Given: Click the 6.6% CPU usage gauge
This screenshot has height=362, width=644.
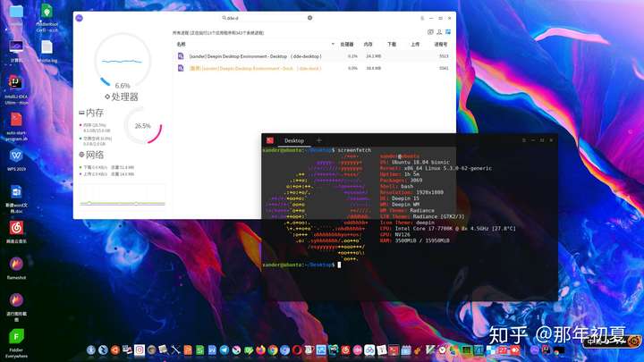Looking at the screenshot, I should pyautogui.click(x=123, y=61).
